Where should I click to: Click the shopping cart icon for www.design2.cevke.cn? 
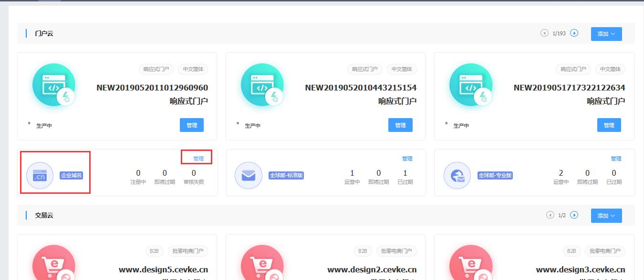click(x=262, y=262)
